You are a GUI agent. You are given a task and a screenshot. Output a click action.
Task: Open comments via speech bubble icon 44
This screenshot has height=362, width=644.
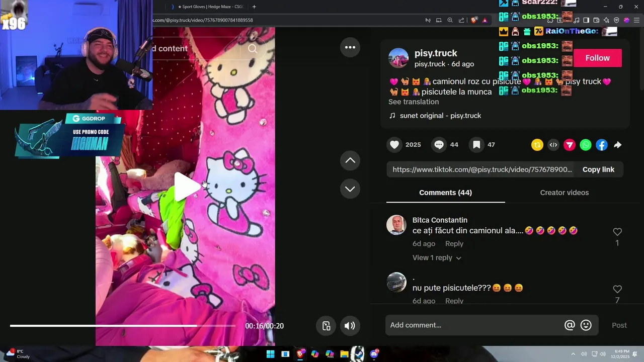[439, 145]
